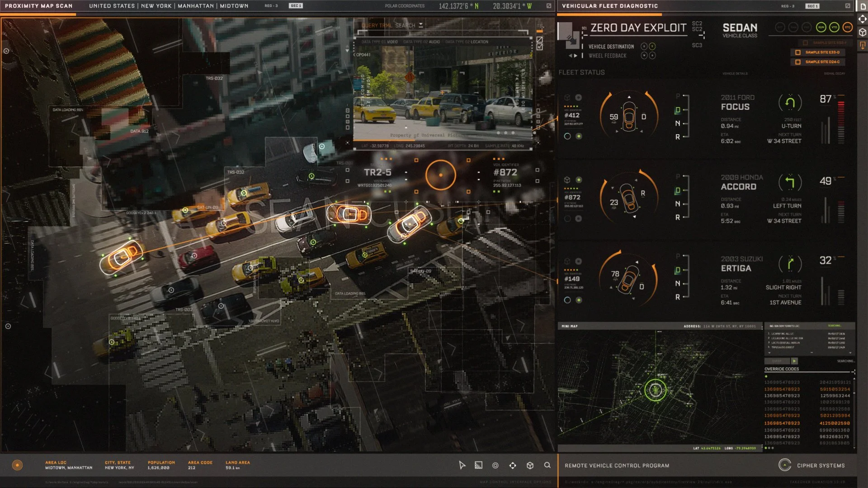Click the Query input field
Image resolution: width=868 pixels, height=488 pixels.
tap(777, 361)
